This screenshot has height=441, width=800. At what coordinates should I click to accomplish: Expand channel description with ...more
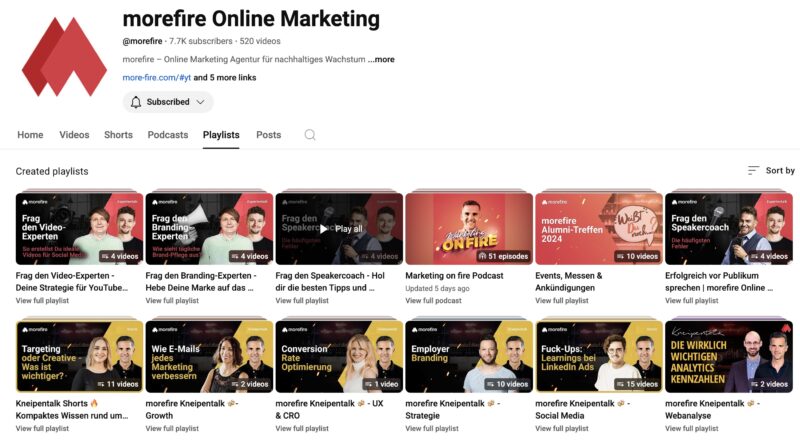(x=381, y=59)
